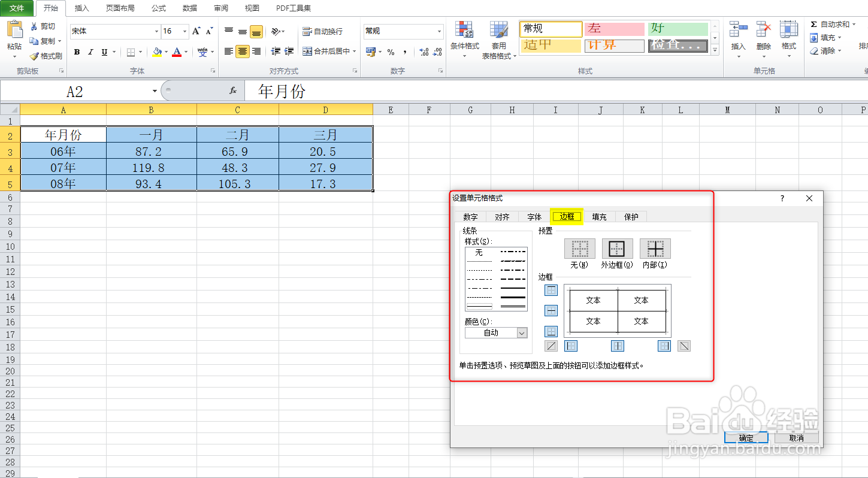Click the OK (确定) button in dialog

pos(746,438)
